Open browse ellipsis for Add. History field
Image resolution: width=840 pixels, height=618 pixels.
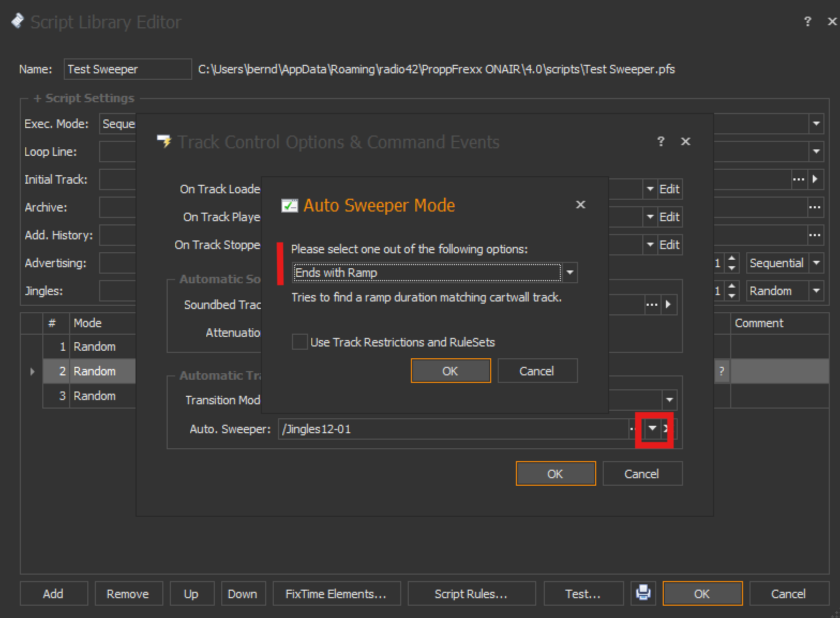click(815, 235)
